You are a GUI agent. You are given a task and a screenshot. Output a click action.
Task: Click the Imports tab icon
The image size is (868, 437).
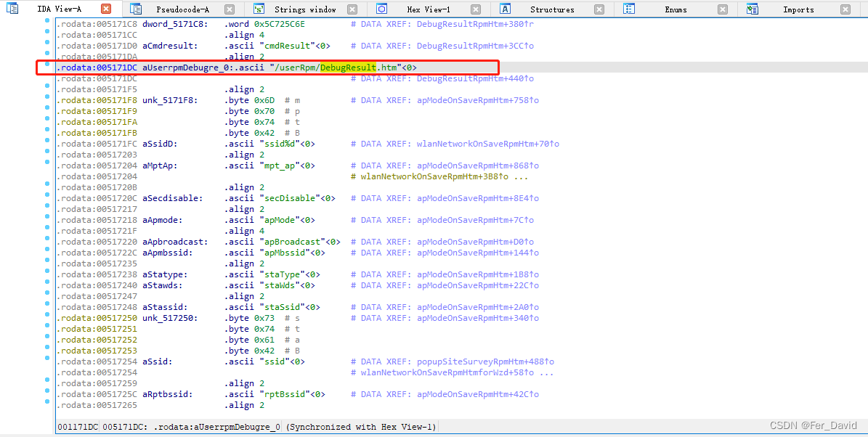click(753, 9)
